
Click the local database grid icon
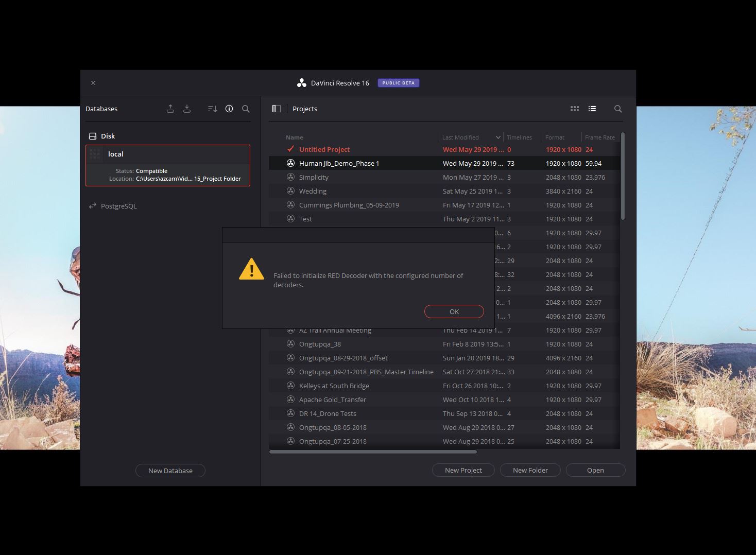click(95, 154)
